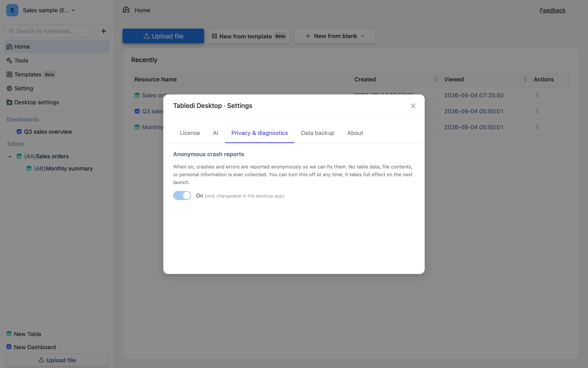Open the New from blank dropdown
This screenshot has width=588, height=368.
click(x=335, y=36)
